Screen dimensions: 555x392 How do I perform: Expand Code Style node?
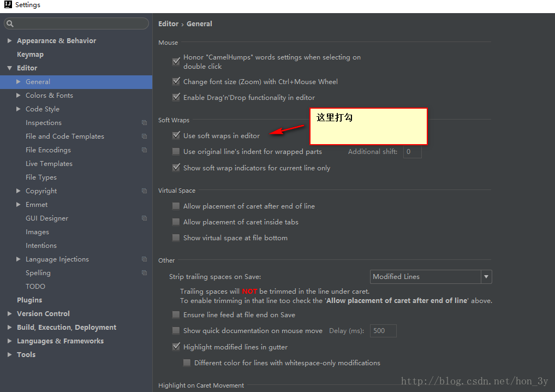coord(19,109)
